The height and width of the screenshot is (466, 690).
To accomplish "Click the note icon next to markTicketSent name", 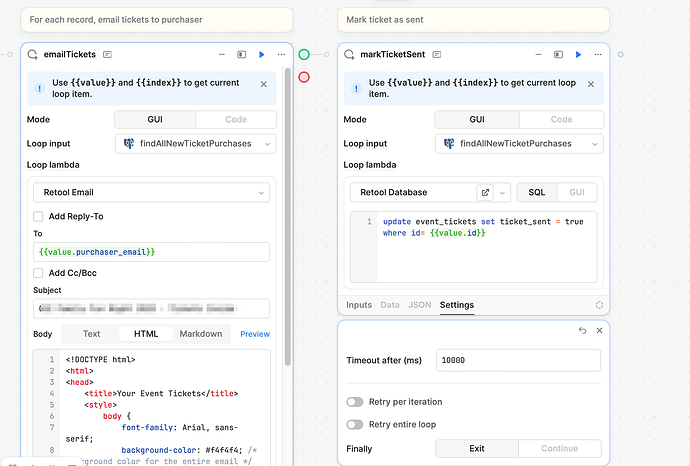I will coord(437,55).
